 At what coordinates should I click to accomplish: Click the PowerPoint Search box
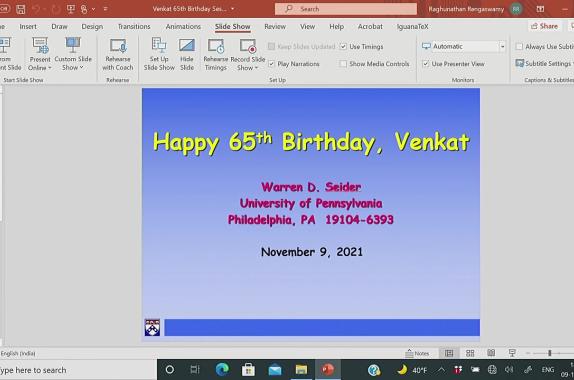[346, 9]
